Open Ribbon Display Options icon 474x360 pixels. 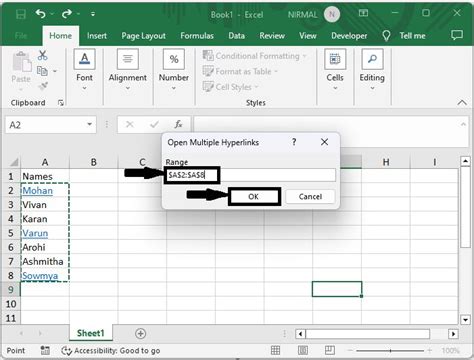click(363, 13)
